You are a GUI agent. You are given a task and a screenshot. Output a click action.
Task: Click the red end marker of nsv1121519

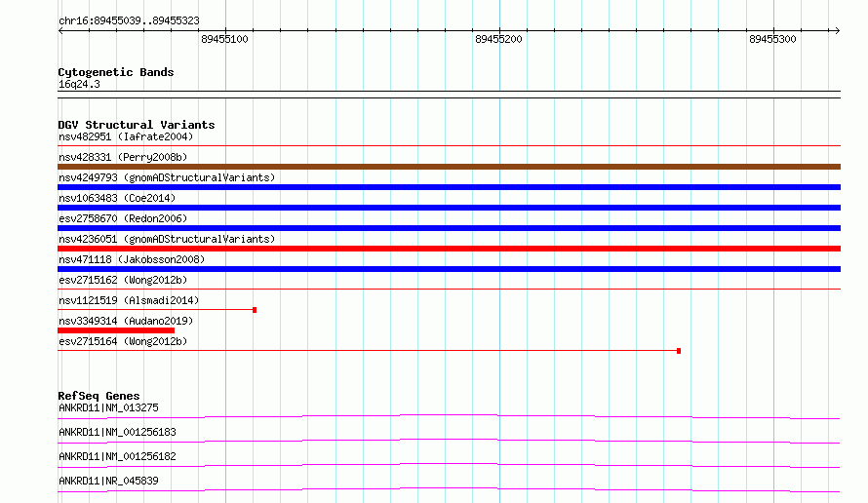[x=255, y=310]
